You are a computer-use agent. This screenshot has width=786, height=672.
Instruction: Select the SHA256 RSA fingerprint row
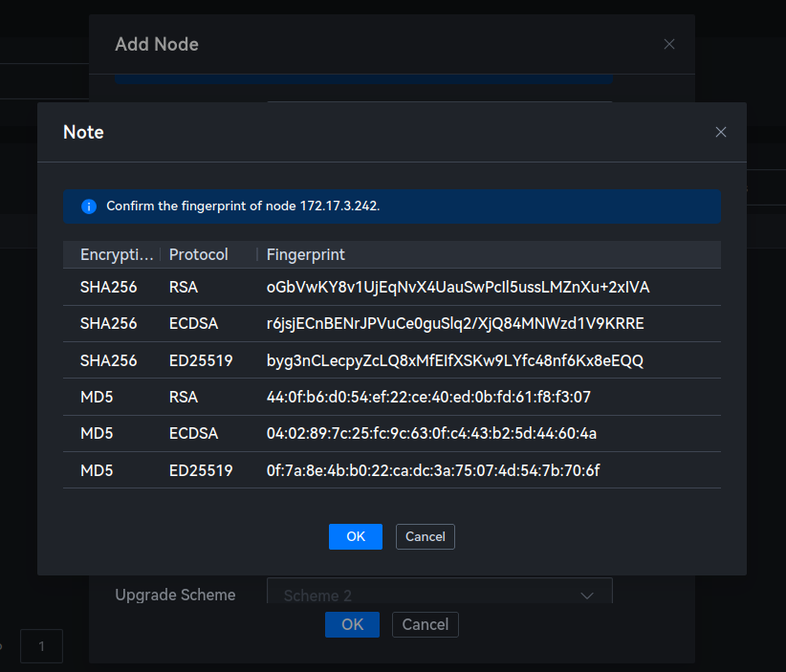pos(391,287)
